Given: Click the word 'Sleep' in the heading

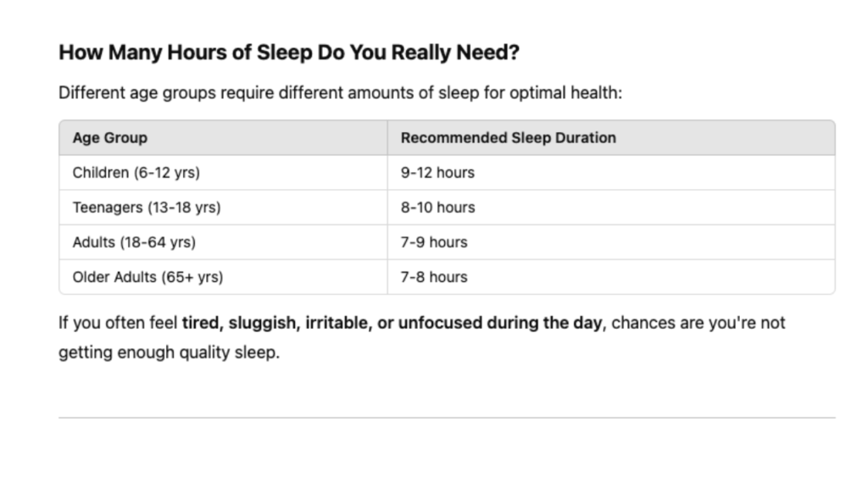Looking at the screenshot, I should pos(285,53).
